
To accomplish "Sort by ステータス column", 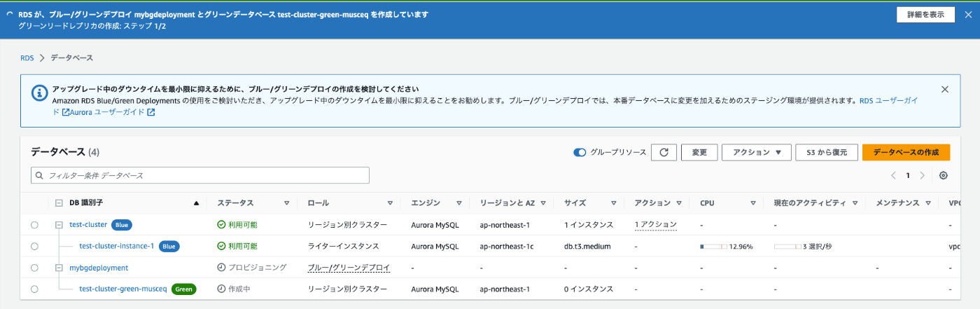I will pyautogui.click(x=286, y=203).
